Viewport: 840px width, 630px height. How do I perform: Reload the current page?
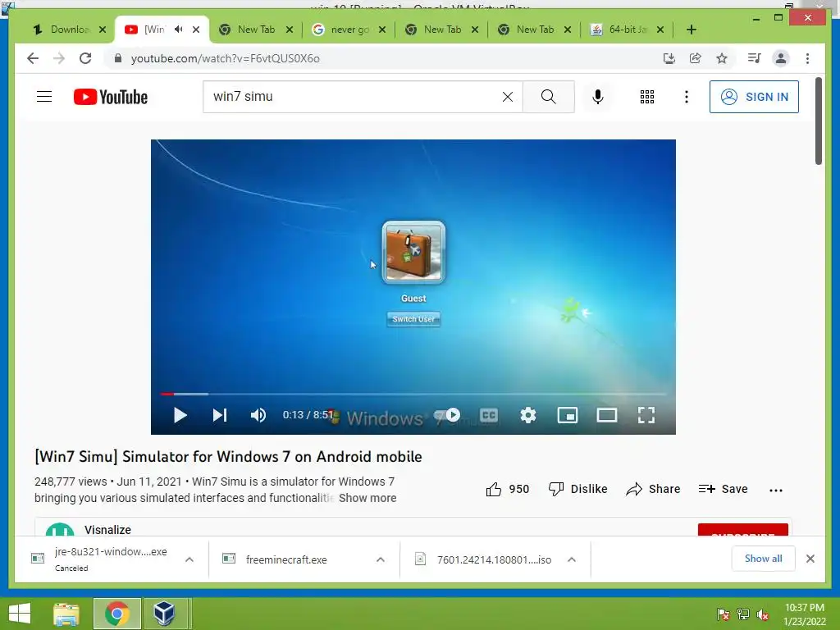click(85, 58)
